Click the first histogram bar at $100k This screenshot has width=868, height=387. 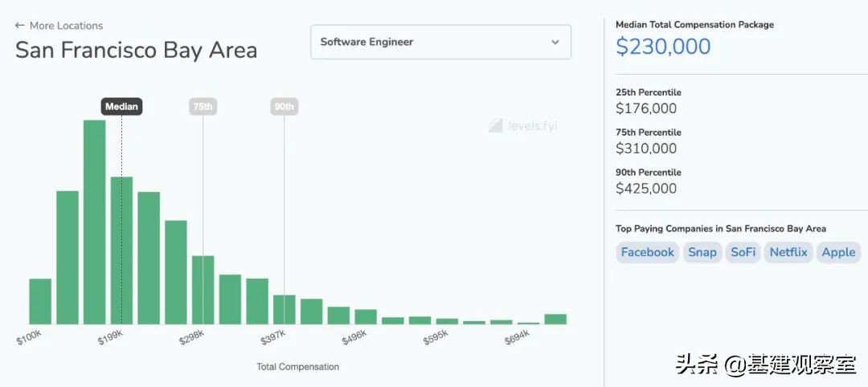coord(40,301)
